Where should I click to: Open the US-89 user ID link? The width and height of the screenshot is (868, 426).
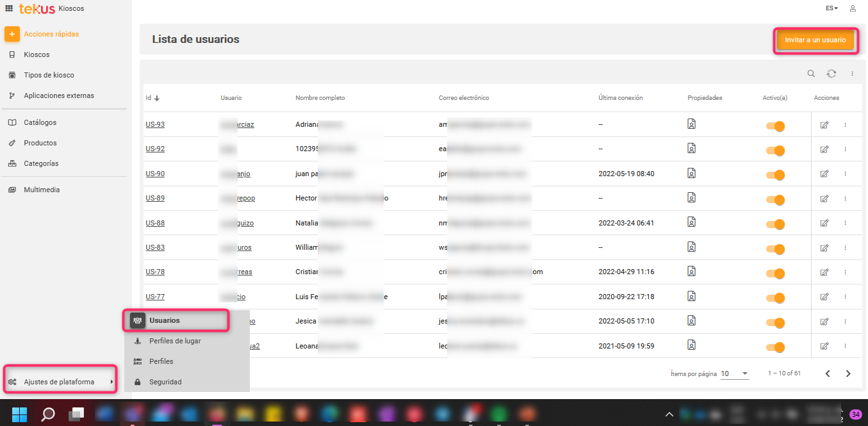click(x=155, y=198)
